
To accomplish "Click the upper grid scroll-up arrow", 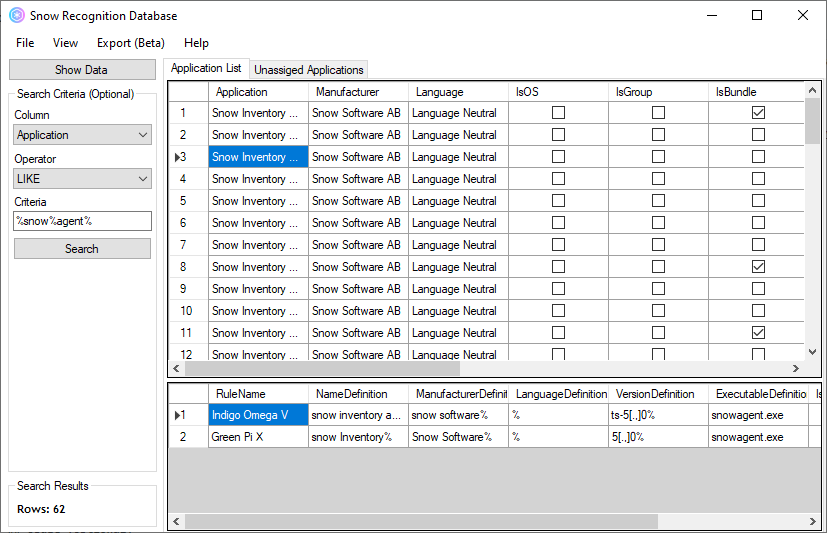I will click(812, 92).
